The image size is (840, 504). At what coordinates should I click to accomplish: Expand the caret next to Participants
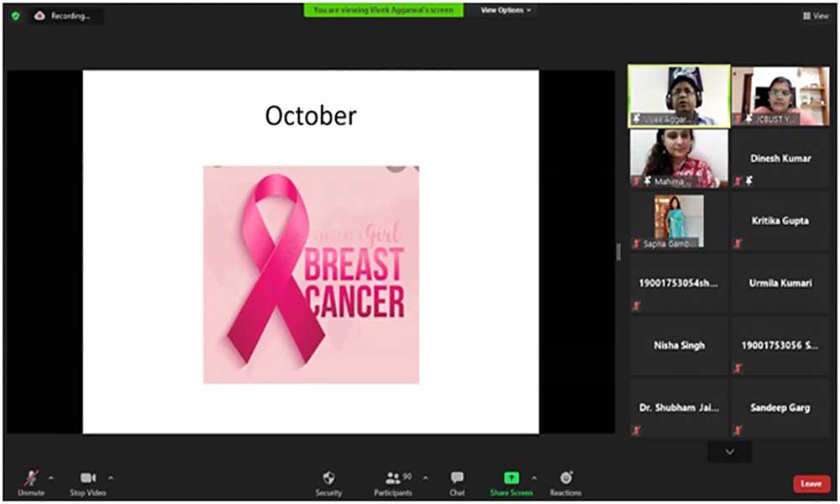point(425,477)
